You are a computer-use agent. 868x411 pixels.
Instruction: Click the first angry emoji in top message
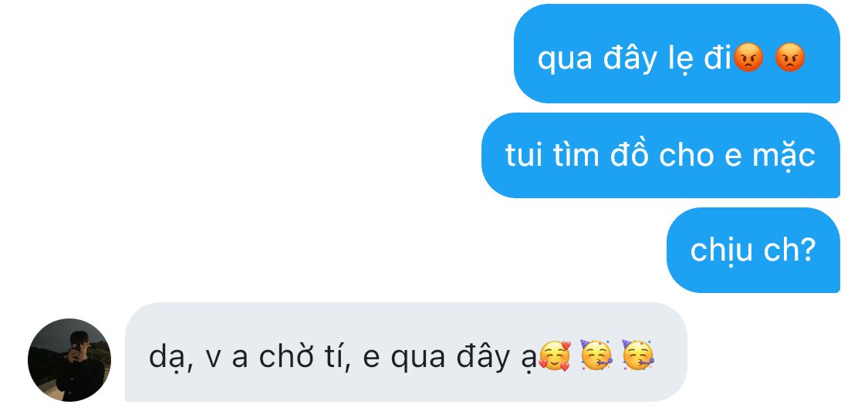click(748, 58)
